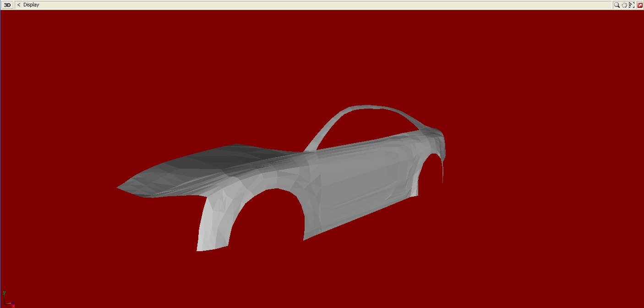The width and height of the screenshot is (644, 308).
Task: Click the green Y axis label
Action: click(4, 292)
